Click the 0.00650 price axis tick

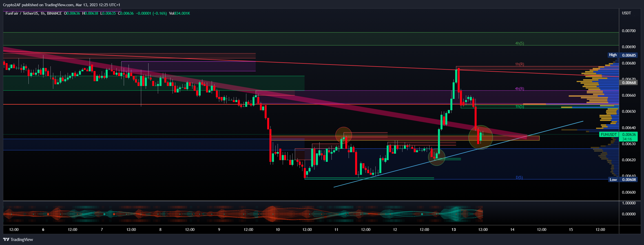pos(629,111)
